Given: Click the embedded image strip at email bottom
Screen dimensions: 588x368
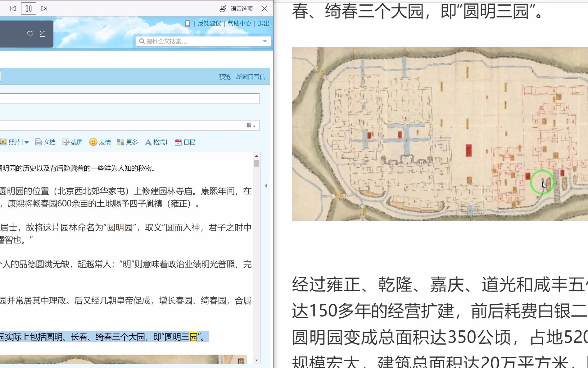Looking at the screenshot, I should [x=123, y=359].
